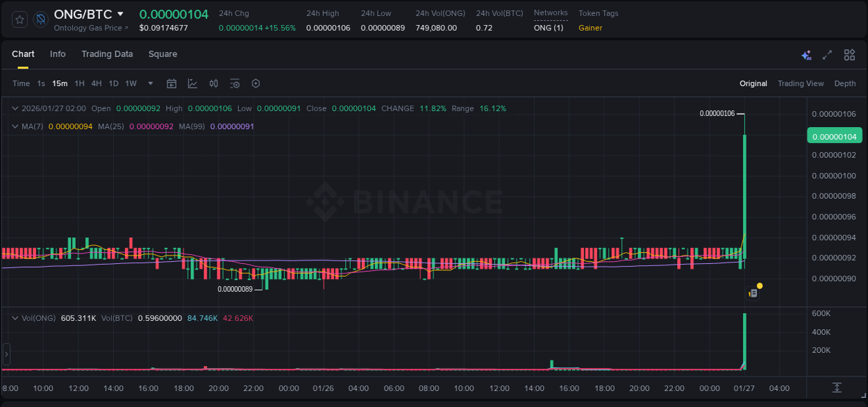
Task: Open technical indicators line chart icon
Action: pyautogui.click(x=192, y=83)
